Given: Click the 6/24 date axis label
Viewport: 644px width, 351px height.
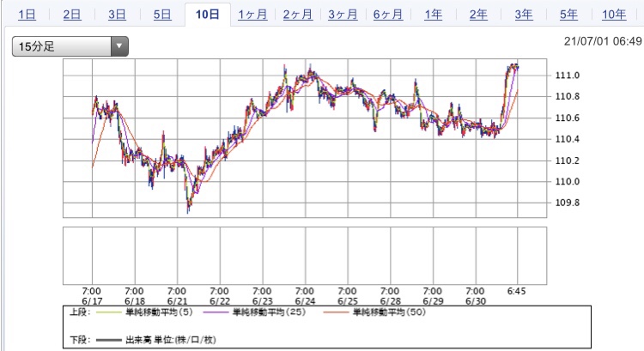Looking at the screenshot, I should point(305,301).
